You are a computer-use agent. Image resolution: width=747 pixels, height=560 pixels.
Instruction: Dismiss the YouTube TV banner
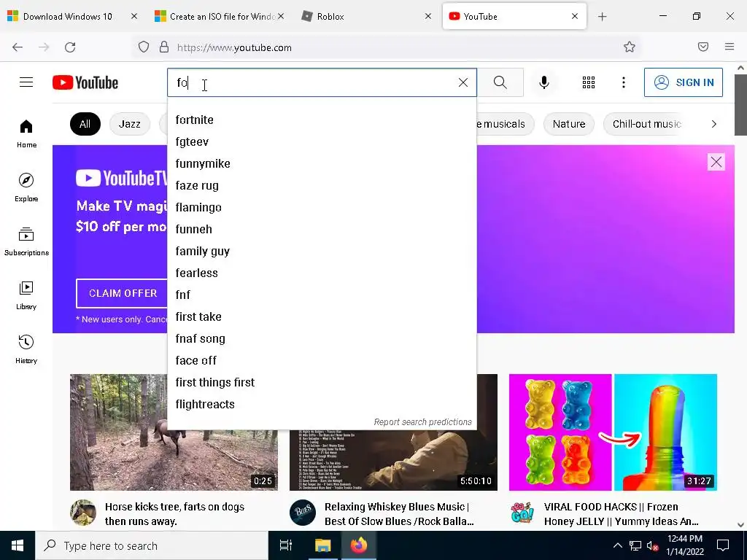[716, 162]
